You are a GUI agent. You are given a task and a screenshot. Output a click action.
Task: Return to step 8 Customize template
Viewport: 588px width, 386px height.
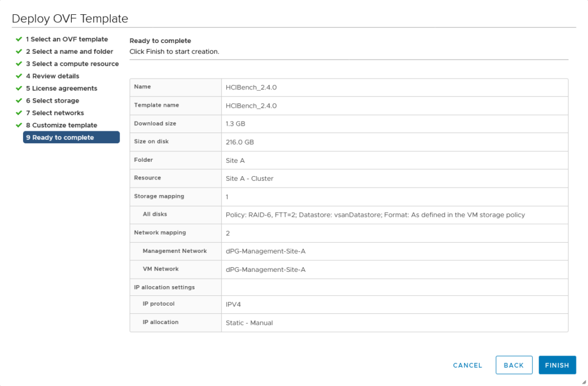(x=61, y=125)
